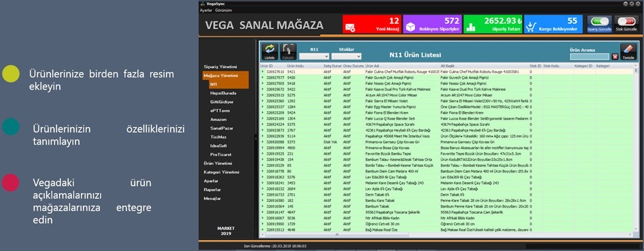
Task: Click the Temizle eraser icon
Action: [x=628, y=52]
